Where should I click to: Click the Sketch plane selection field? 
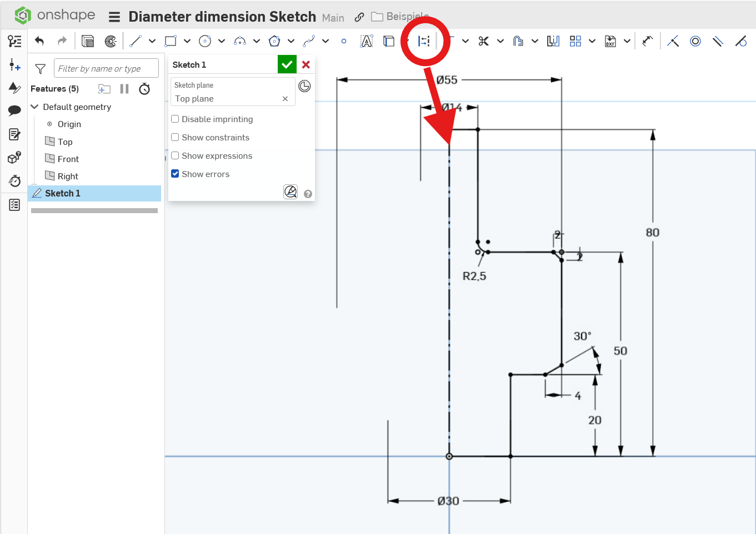(233, 92)
